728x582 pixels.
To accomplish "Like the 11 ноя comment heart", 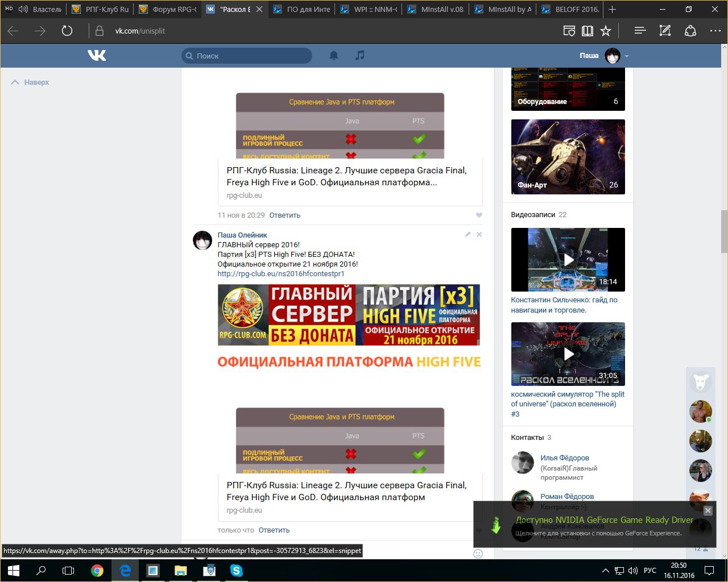I will (479, 215).
